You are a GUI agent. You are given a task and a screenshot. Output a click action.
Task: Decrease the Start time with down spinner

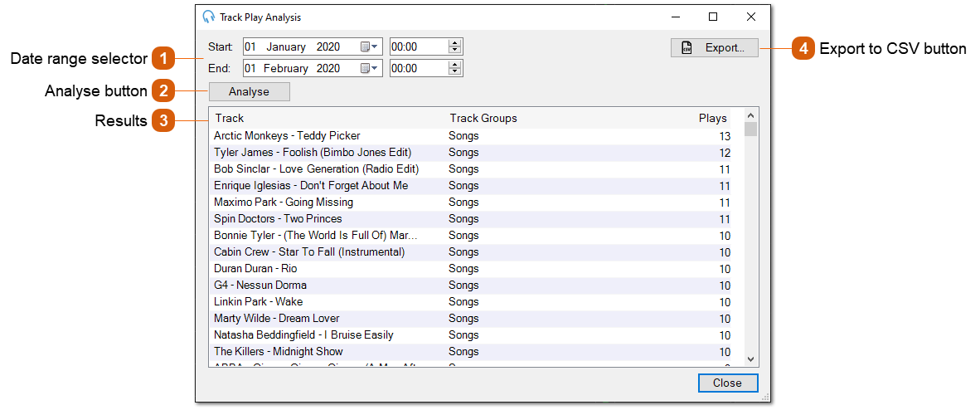[x=455, y=51]
